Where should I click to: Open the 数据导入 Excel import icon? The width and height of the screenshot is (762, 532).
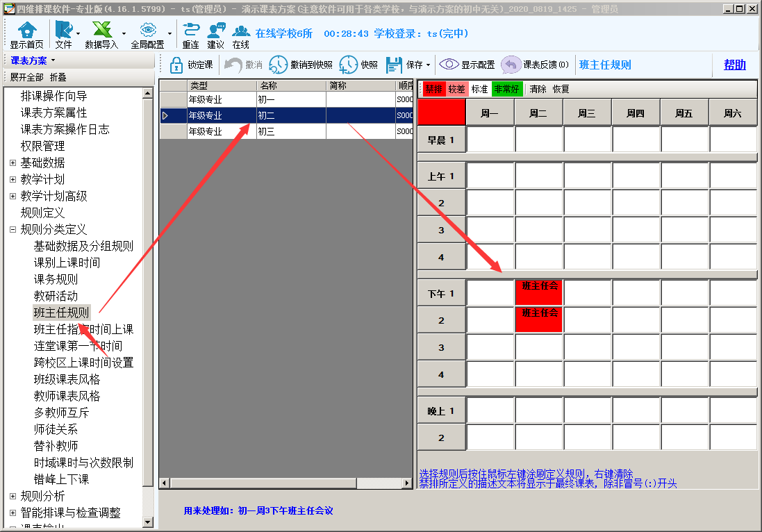[x=101, y=31]
